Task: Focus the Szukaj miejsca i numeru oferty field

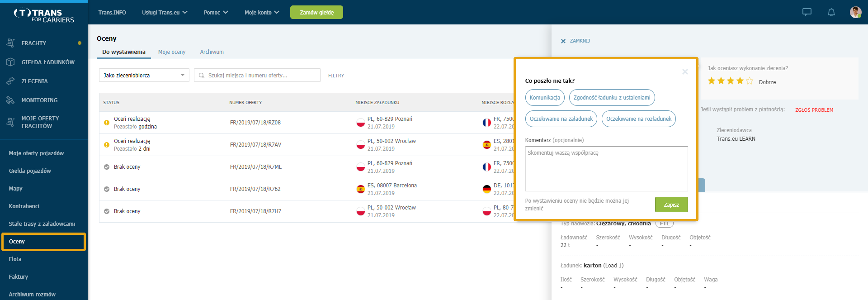Action: point(257,75)
